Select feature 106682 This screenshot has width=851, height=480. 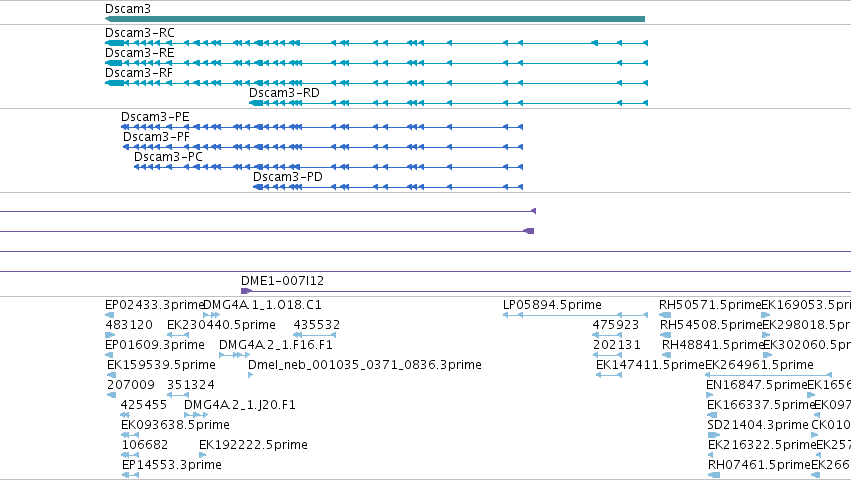click(x=145, y=445)
